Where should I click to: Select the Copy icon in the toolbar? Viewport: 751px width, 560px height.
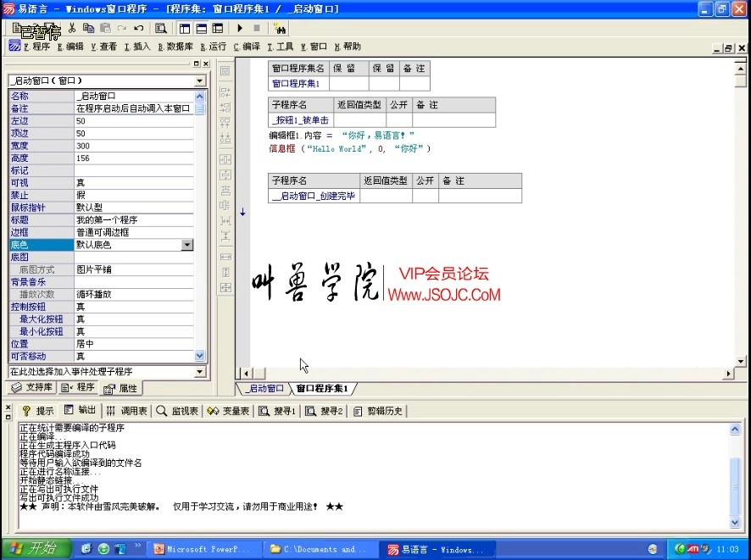tap(89, 28)
